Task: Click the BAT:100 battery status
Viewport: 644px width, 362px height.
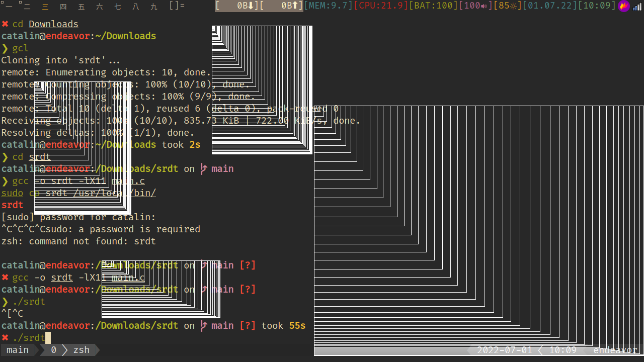Action: [x=434, y=6]
